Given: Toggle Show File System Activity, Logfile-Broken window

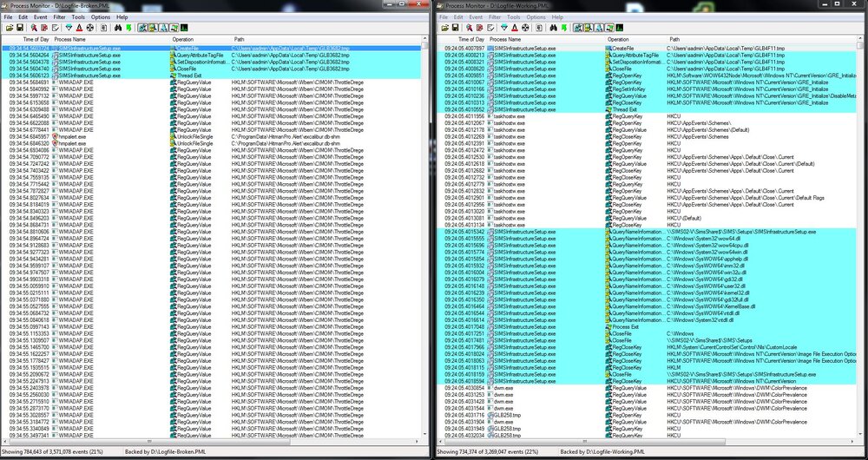Looking at the screenshot, I should click(152, 28).
